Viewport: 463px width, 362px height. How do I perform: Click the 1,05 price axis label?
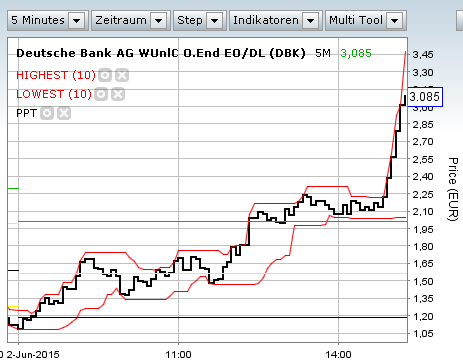423,333
